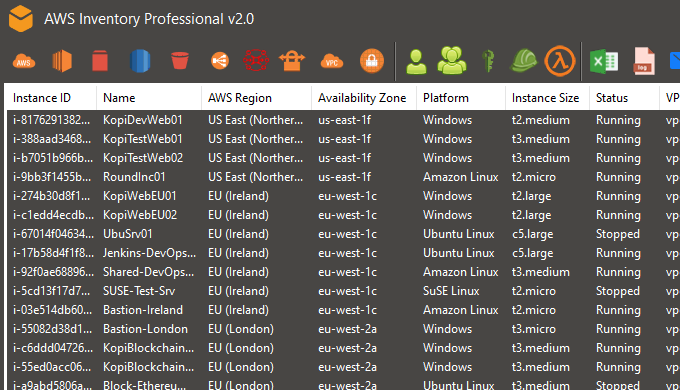Select the Jenkins-DevOps instance name

[149, 253]
